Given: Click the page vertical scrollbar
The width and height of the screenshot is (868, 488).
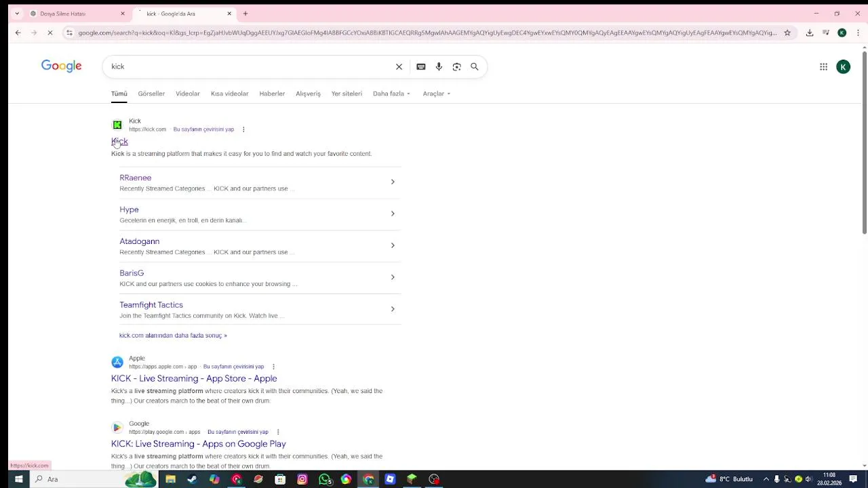Looking at the screenshot, I should 864,144.
